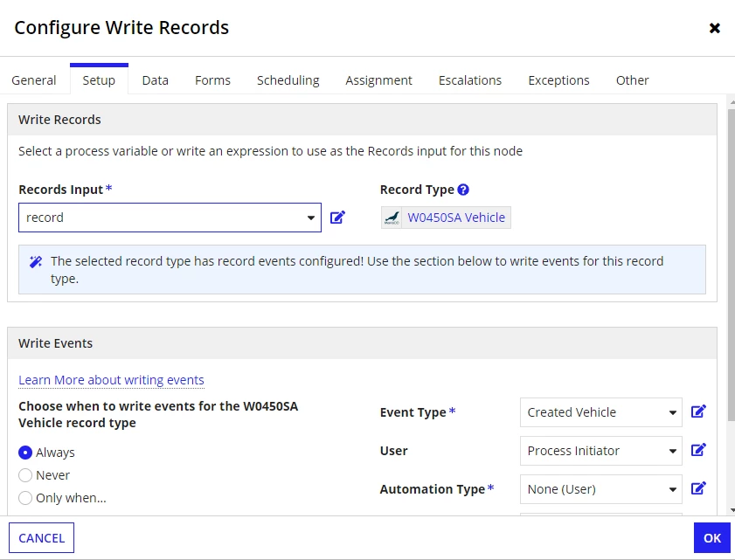735x560 pixels.
Task: Click the Records Input label
Action: tap(60, 190)
